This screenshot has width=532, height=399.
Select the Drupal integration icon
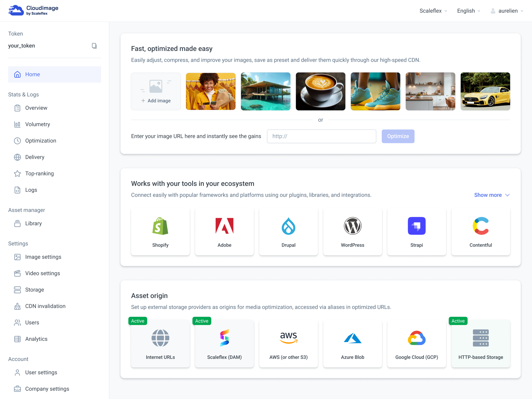coord(288,226)
